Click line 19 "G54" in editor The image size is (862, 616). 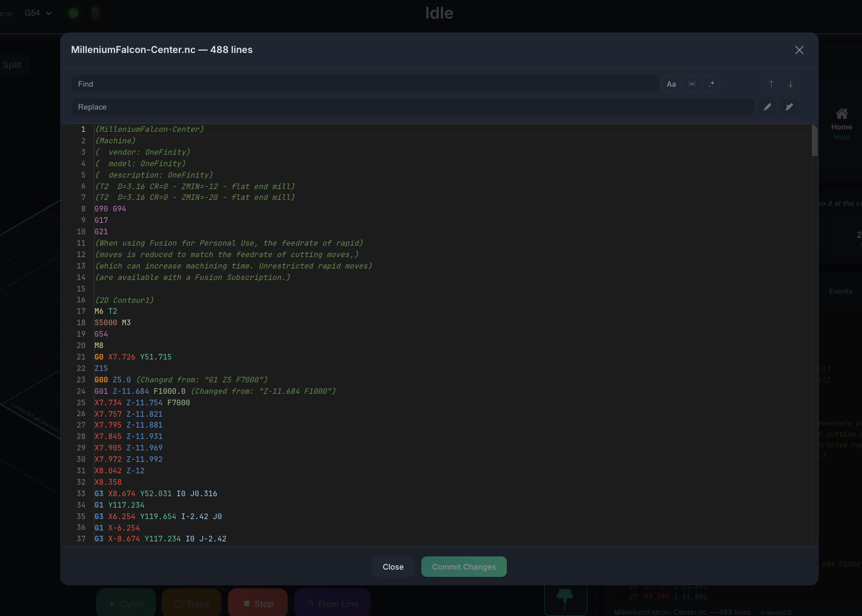tap(101, 334)
